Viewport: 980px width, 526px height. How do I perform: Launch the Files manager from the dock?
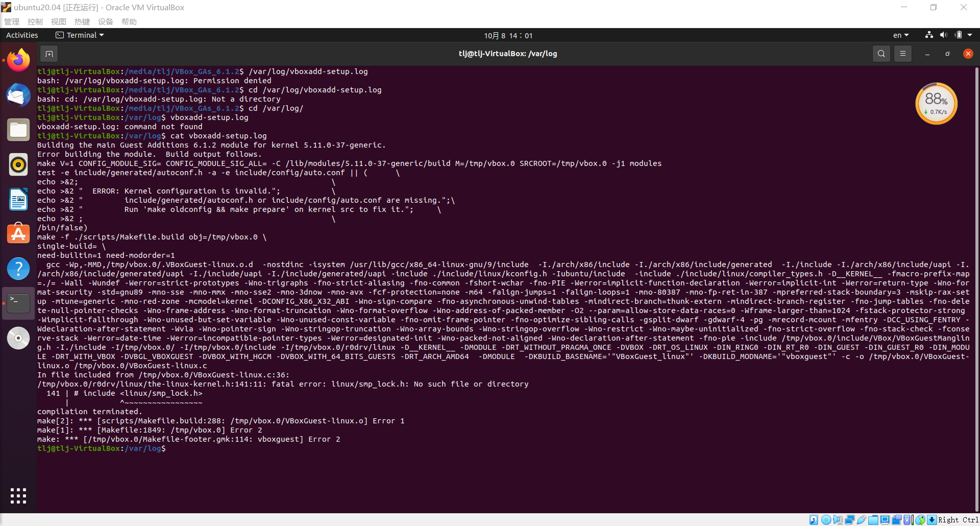(x=18, y=130)
